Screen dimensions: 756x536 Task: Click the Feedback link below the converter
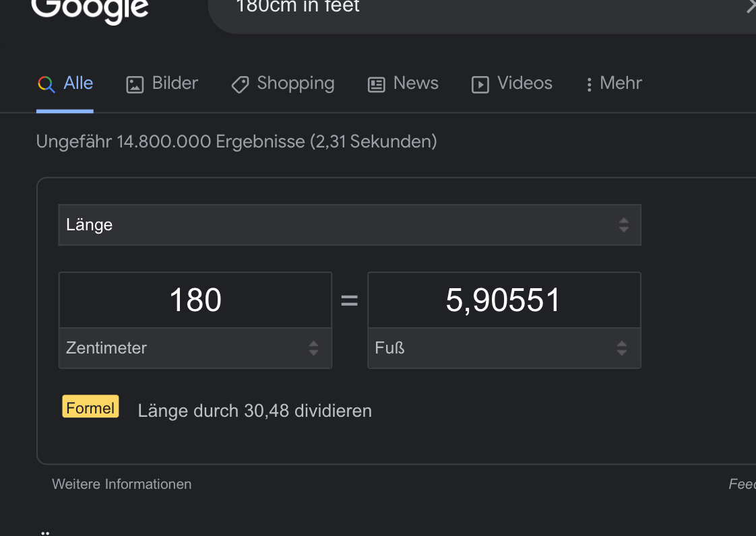743,484
